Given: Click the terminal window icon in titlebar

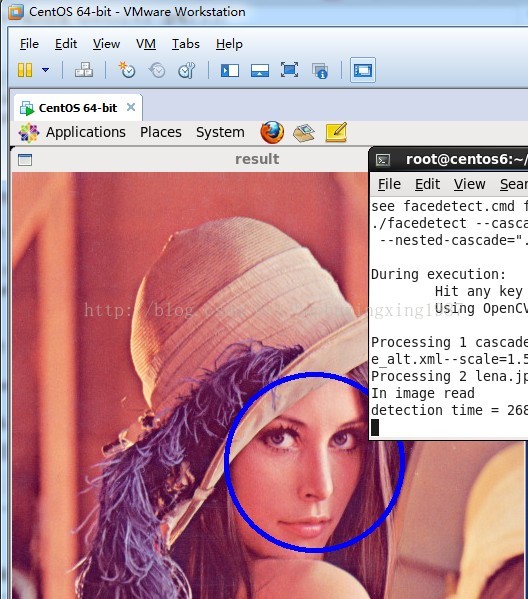Looking at the screenshot, I should pos(383,160).
